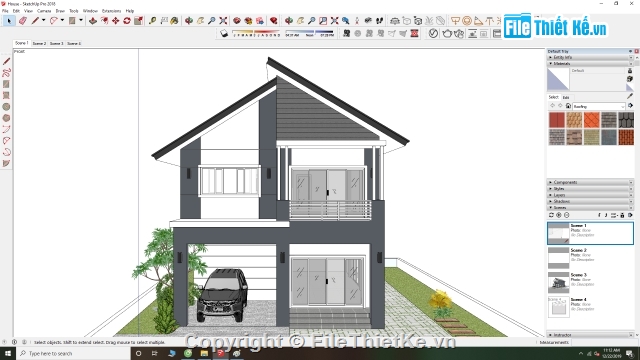The width and height of the screenshot is (640, 360).
Task: Switch to the Scene 2 tab
Action: point(39,43)
